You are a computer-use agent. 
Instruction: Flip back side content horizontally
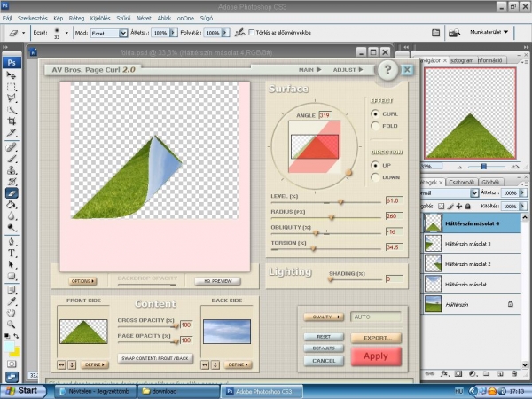pyautogui.click(x=205, y=364)
